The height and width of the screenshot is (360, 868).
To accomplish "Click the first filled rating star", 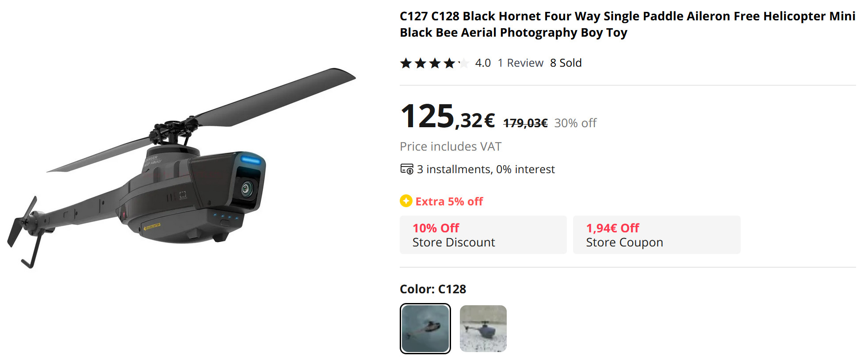I will tap(406, 63).
